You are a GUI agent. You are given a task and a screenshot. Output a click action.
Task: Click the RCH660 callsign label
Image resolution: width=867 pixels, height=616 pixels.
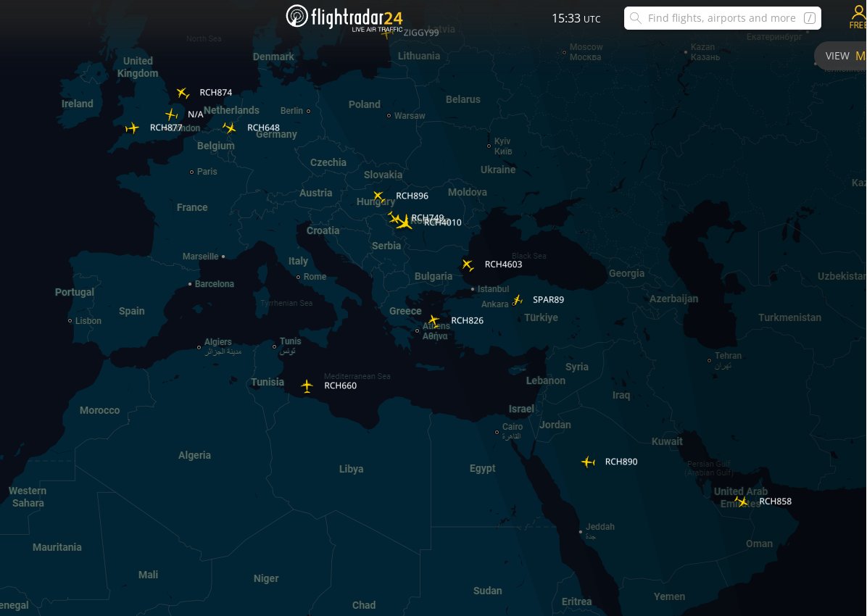pyautogui.click(x=340, y=386)
